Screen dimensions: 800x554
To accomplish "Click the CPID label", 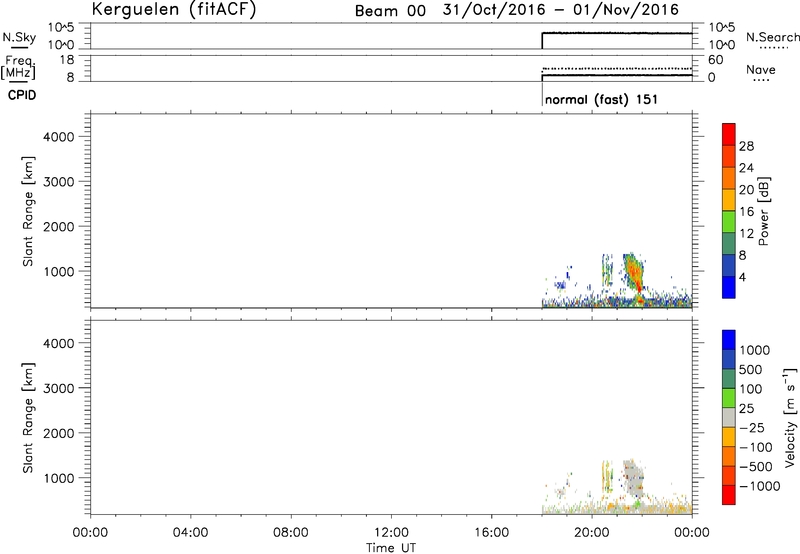I will [22, 95].
